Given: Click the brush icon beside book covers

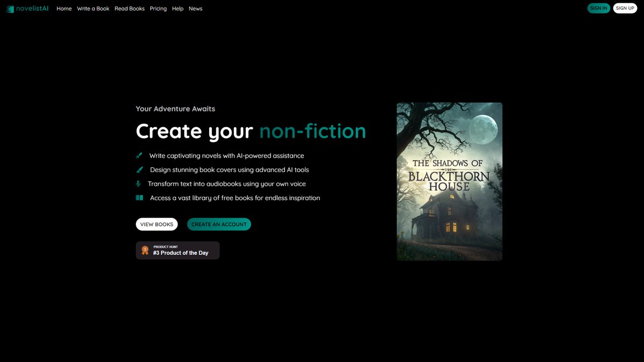Looking at the screenshot, I should (140, 169).
